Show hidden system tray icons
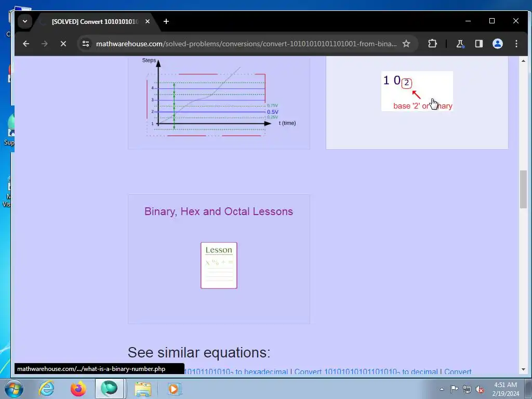The height and width of the screenshot is (399, 532). [442, 389]
